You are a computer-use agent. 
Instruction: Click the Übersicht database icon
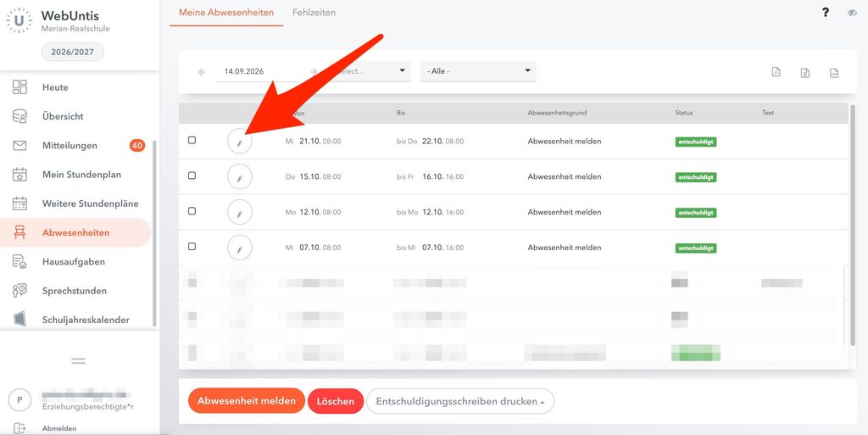pyautogui.click(x=19, y=116)
